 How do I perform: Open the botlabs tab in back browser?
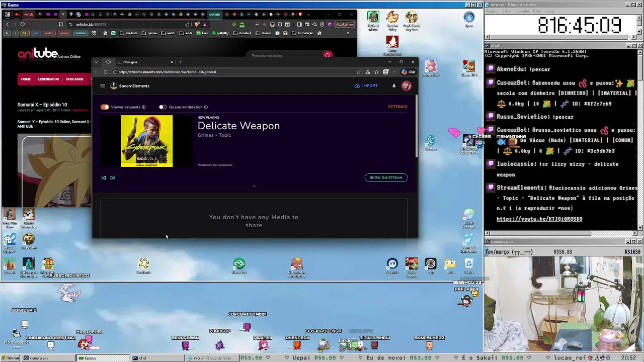click(214, 14)
